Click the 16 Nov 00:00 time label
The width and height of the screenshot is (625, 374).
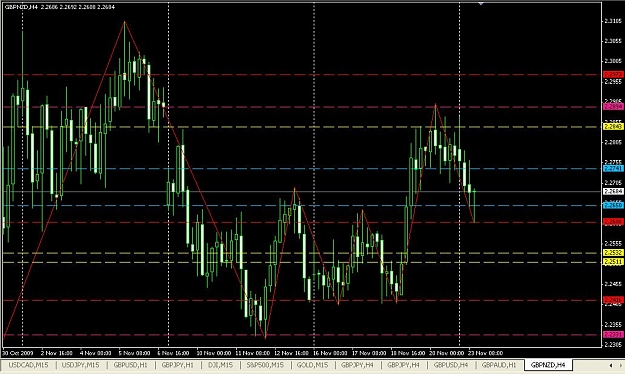330,353
